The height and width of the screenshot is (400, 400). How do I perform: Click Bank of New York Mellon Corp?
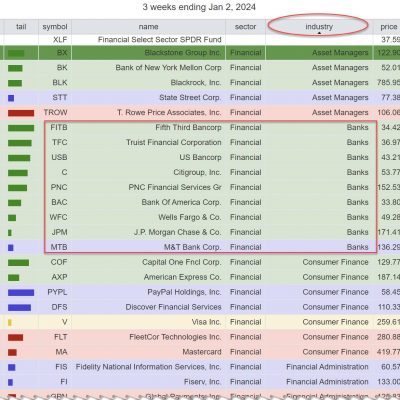coord(168,68)
